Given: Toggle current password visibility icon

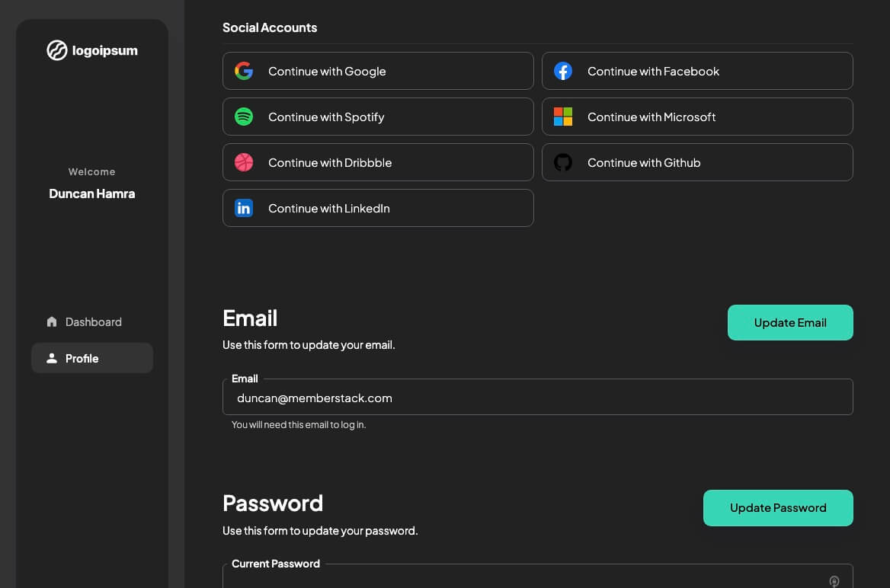Looking at the screenshot, I should point(834,581).
